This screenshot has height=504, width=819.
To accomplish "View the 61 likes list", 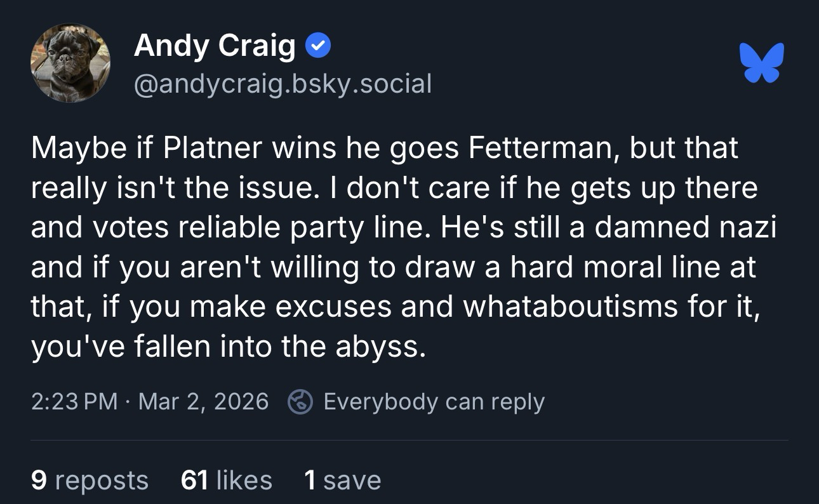I will click(226, 480).
